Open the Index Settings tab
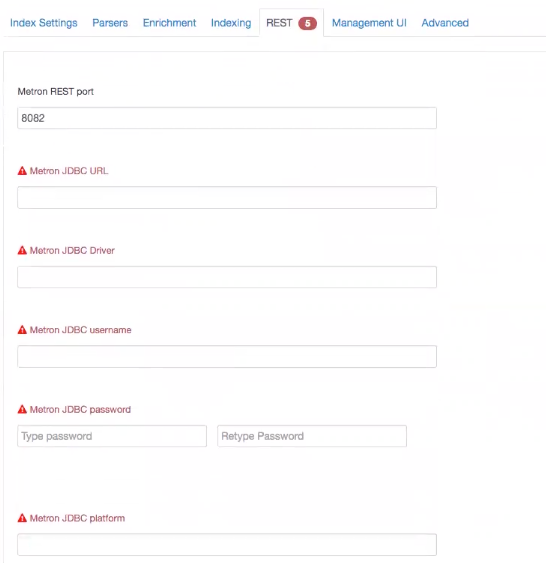Screen dimensions: 546x563 [x=44, y=23]
